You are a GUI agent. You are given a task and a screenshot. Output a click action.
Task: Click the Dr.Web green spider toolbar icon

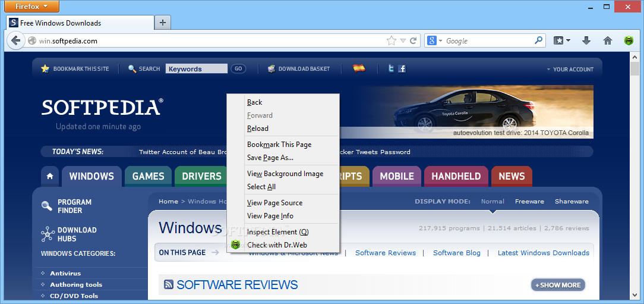click(x=629, y=40)
